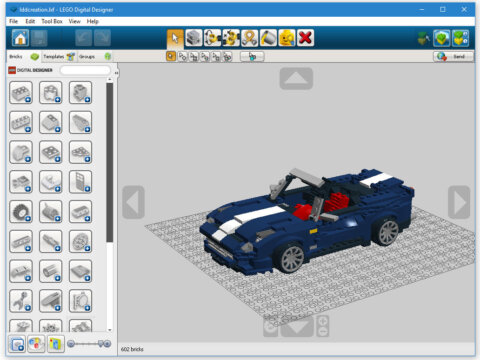
Task: Toggle filter bricks by color icon
Action: [x=36, y=344]
